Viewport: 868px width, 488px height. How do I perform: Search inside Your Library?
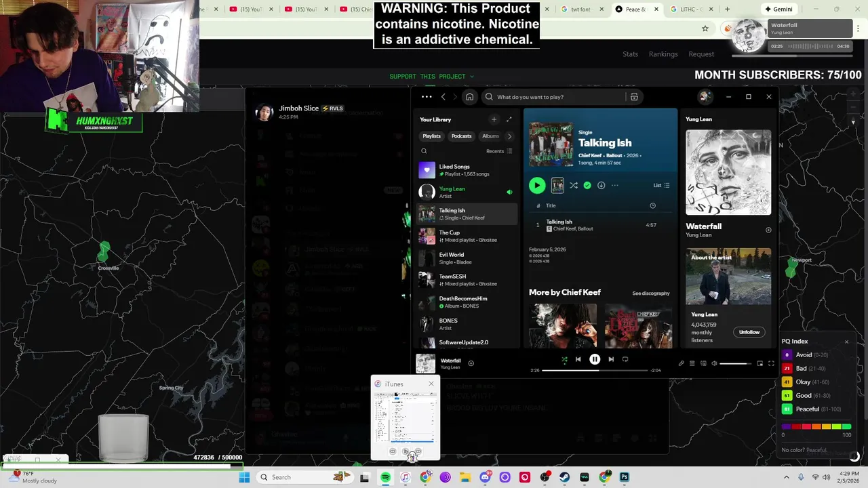pyautogui.click(x=425, y=151)
